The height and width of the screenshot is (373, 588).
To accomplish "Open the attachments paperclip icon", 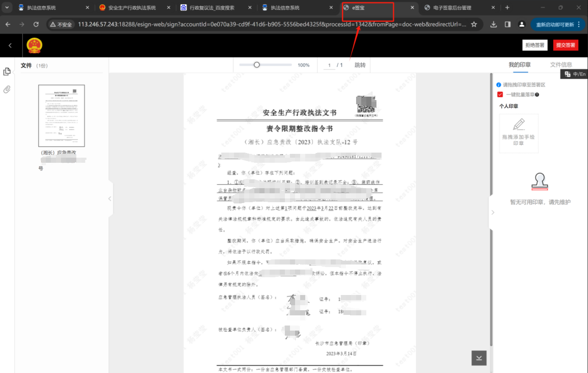I will pos(7,89).
